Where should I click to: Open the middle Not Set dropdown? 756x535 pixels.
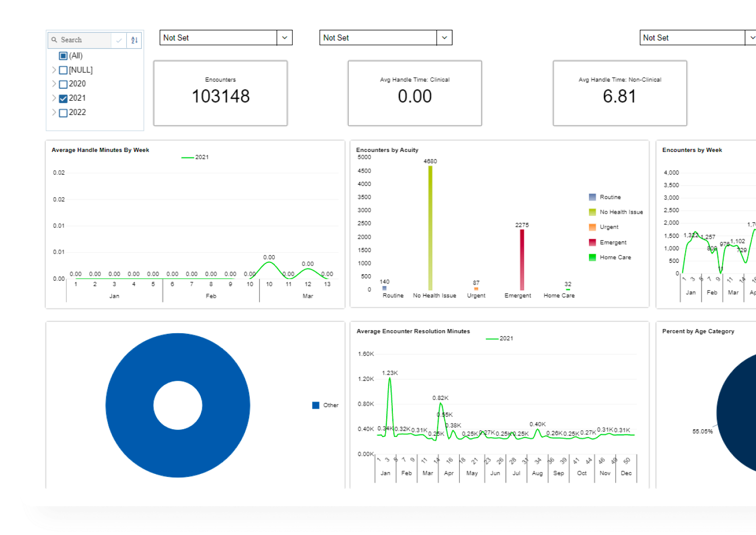pyautogui.click(x=444, y=37)
